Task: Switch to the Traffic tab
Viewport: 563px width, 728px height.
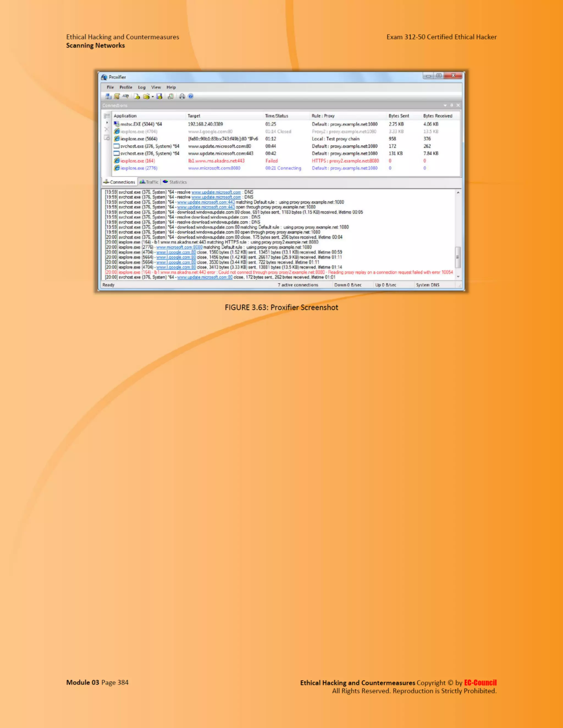Action: click(x=149, y=182)
